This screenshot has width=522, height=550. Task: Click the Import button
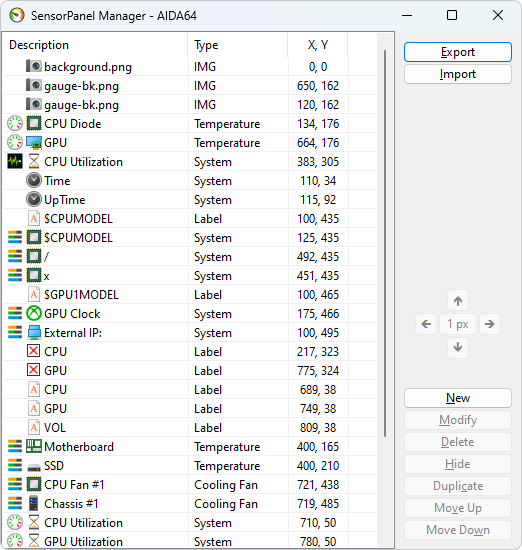458,74
